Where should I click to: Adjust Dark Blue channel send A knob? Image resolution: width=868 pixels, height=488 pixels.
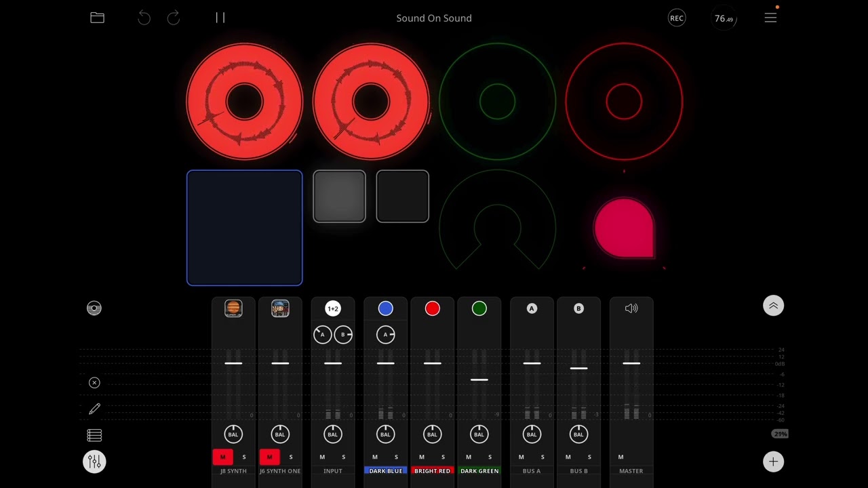coord(386,334)
